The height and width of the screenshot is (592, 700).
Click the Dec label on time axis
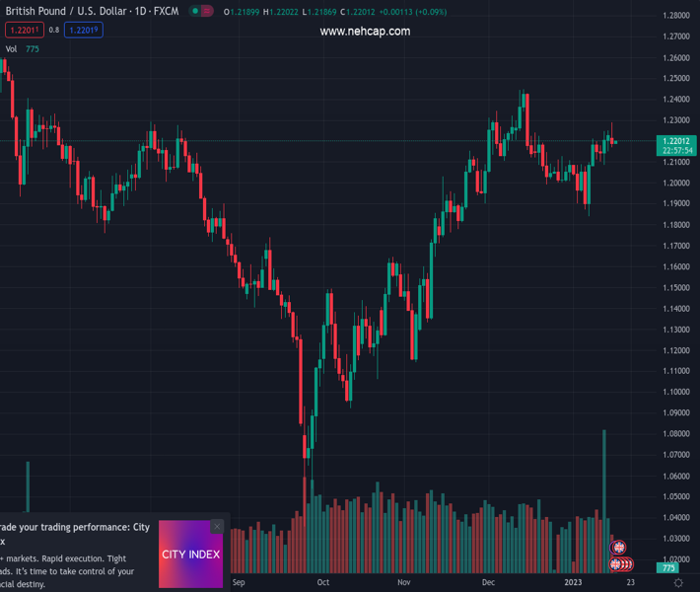click(488, 583)
